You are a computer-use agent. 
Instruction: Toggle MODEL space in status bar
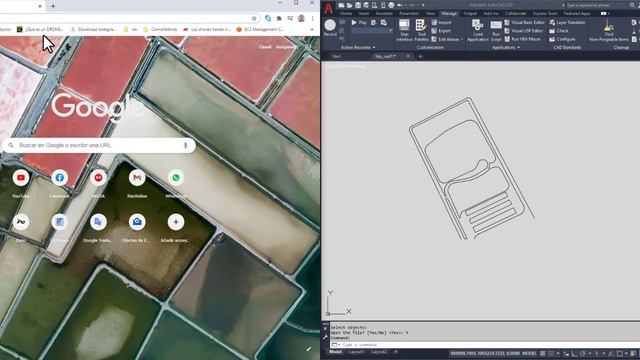click(529, 353)
